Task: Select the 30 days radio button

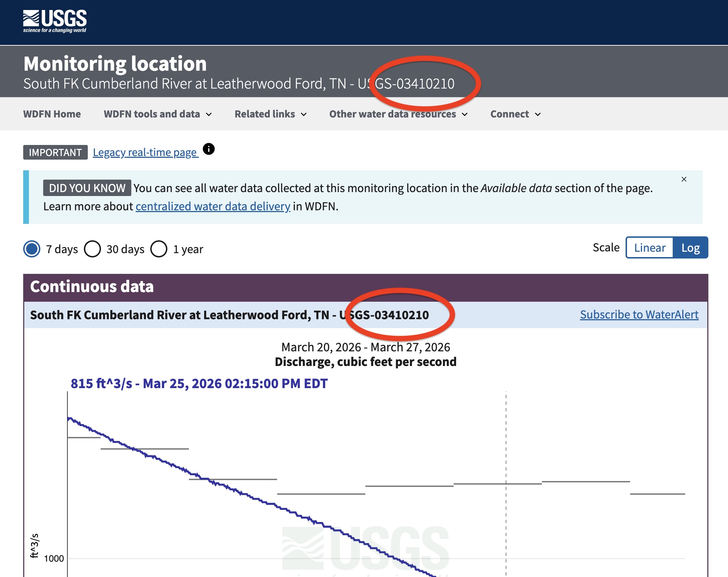Action: [92, 249]
